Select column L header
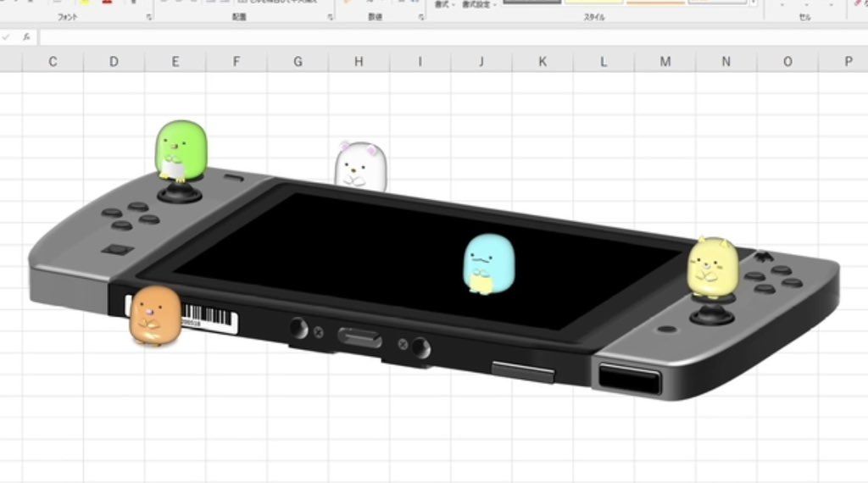The width and height of the screenshot is (868, 483). (x=604, y=61)
